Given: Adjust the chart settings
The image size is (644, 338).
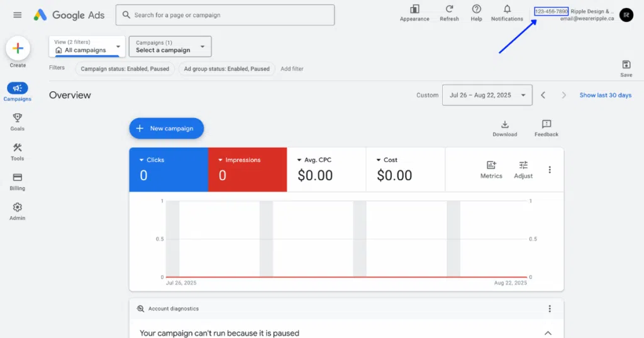Looking at the screenshot, I should [x=523, y=166].
